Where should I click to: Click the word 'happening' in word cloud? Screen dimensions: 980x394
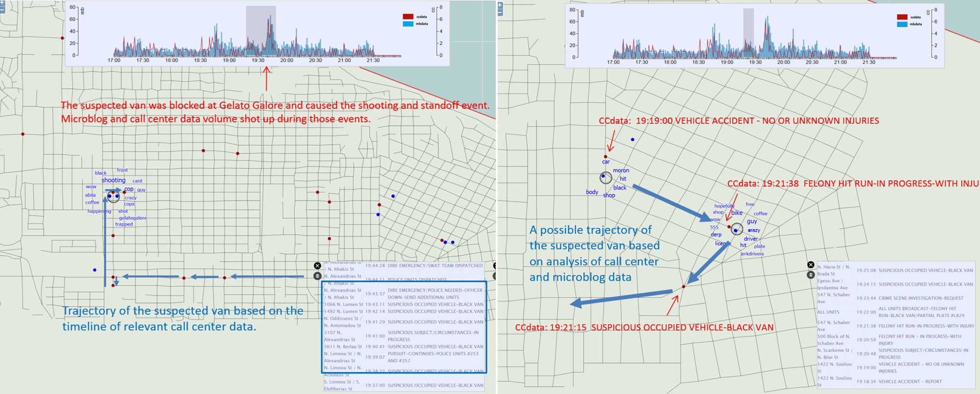99,211
